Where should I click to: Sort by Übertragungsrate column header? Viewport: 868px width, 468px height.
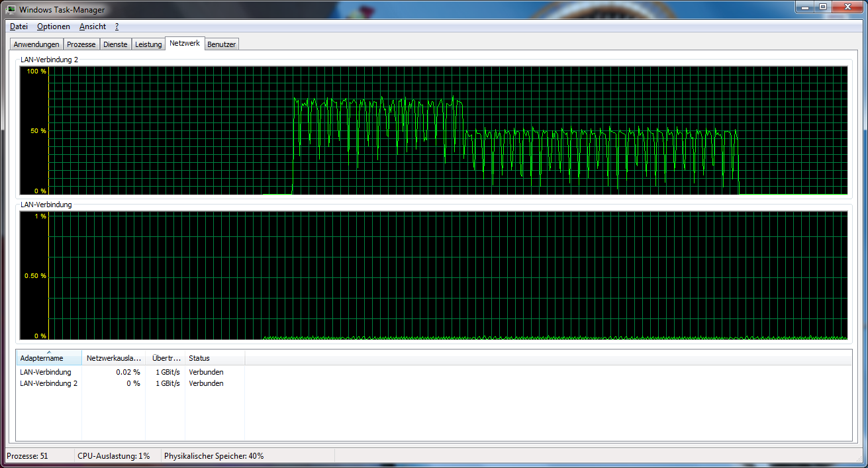coord(165,358)
